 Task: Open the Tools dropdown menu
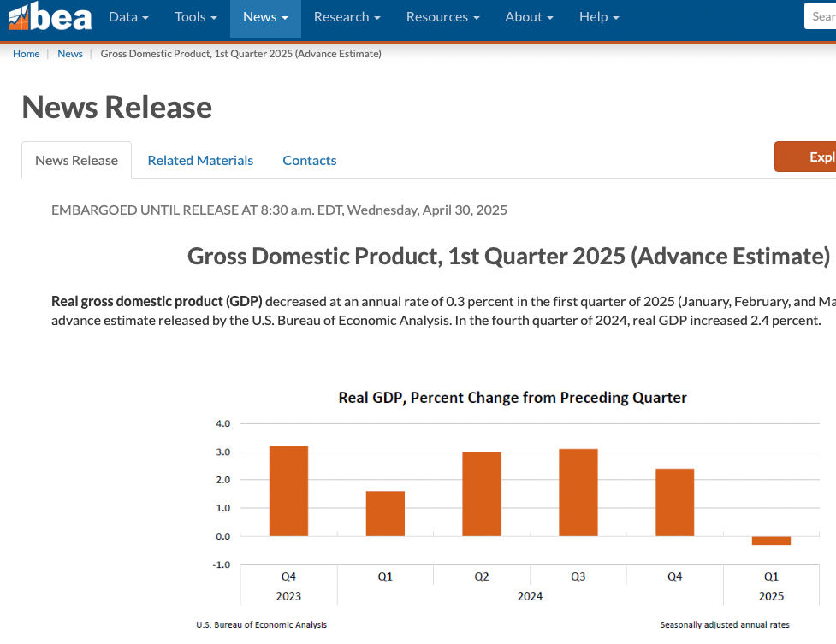(195, 17)
